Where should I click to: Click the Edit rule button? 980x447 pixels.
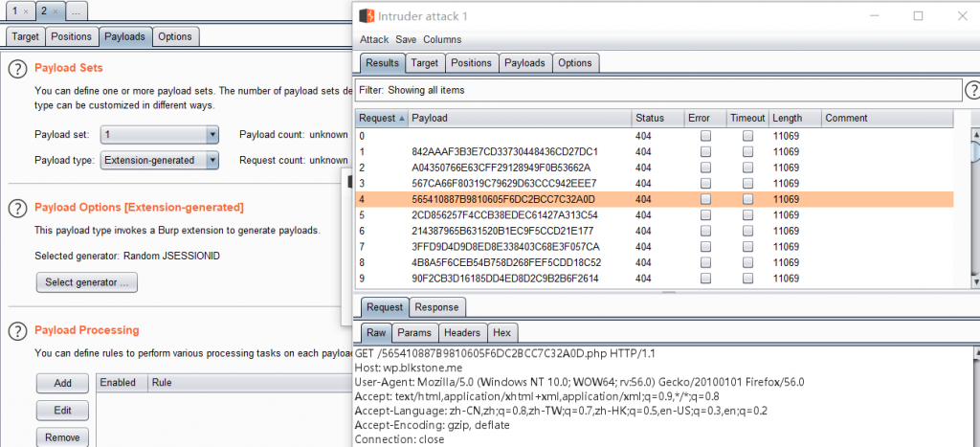[x=62, y=411]
